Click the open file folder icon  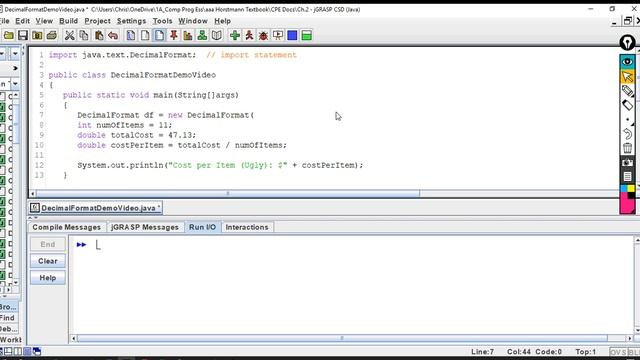pyautogui.click(x=9, y=36)
